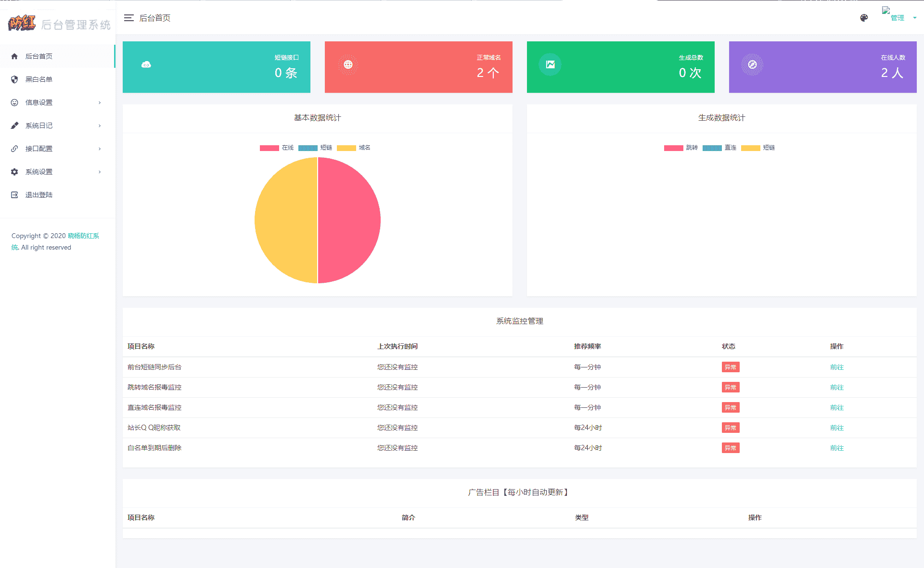Viewport: 924px width, 568px height.
Task: Click the pencil icon beside 系统日记
Action: coord(14,126)
